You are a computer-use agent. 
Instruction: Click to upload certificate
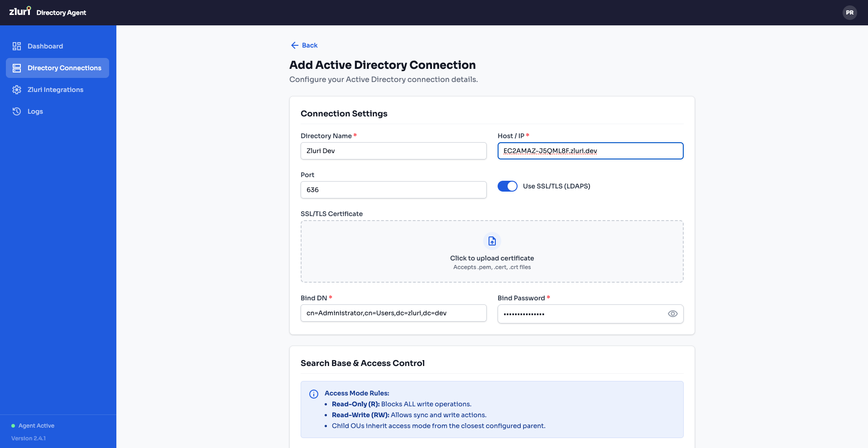(492, 258)
